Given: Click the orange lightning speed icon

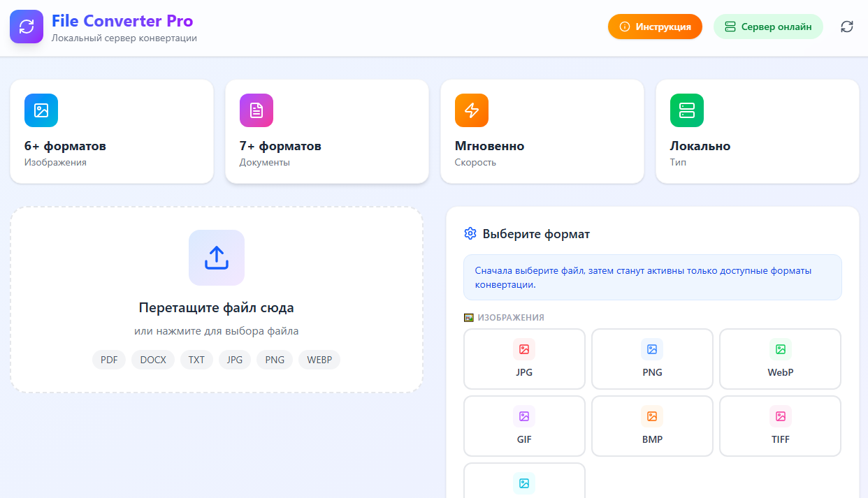Looking at the screenshot, I should tap(472, 110).
